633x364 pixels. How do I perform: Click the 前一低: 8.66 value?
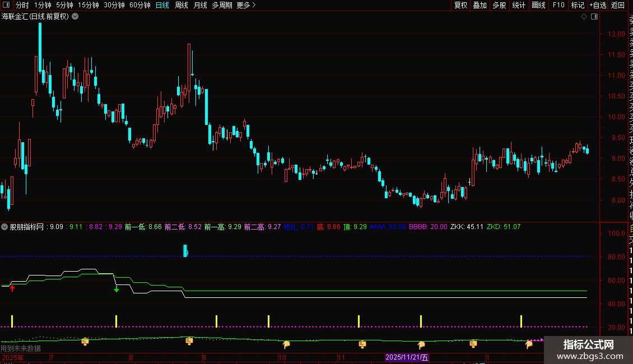143,227
